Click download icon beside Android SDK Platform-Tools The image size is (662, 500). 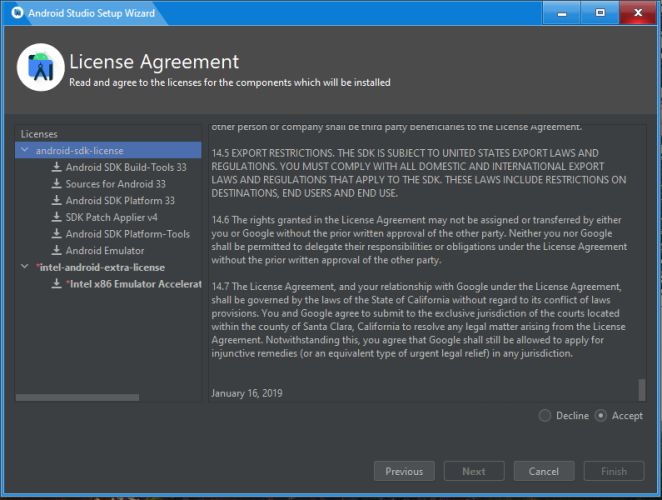[56, 234]
